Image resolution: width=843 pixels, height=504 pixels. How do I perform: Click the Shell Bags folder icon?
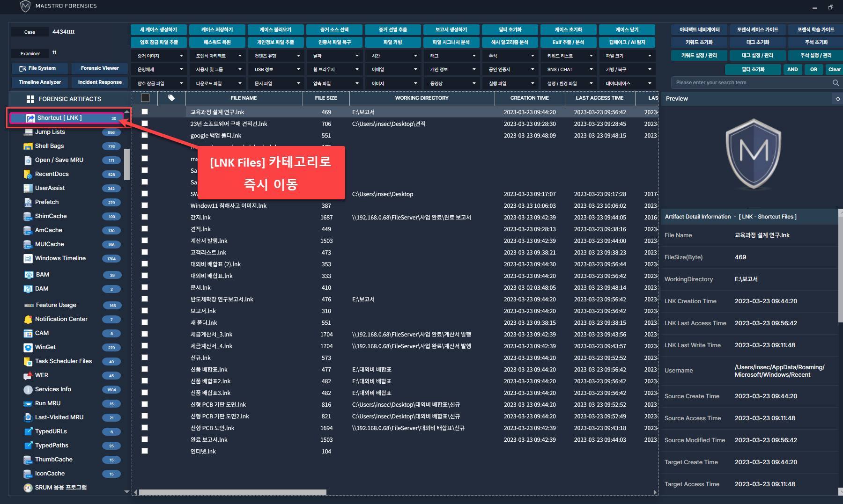tap(28, 146)
